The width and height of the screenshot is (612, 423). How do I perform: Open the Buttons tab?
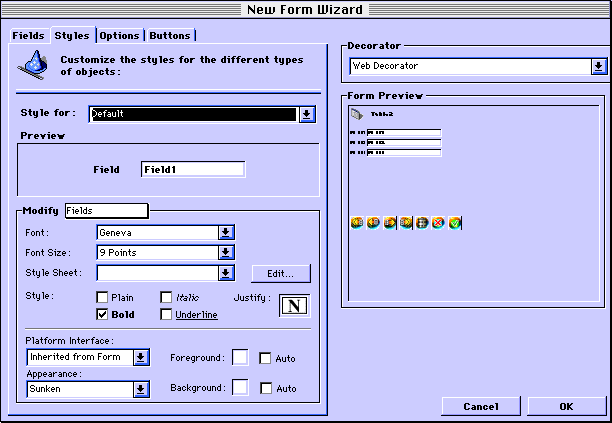tap(169, 35)
